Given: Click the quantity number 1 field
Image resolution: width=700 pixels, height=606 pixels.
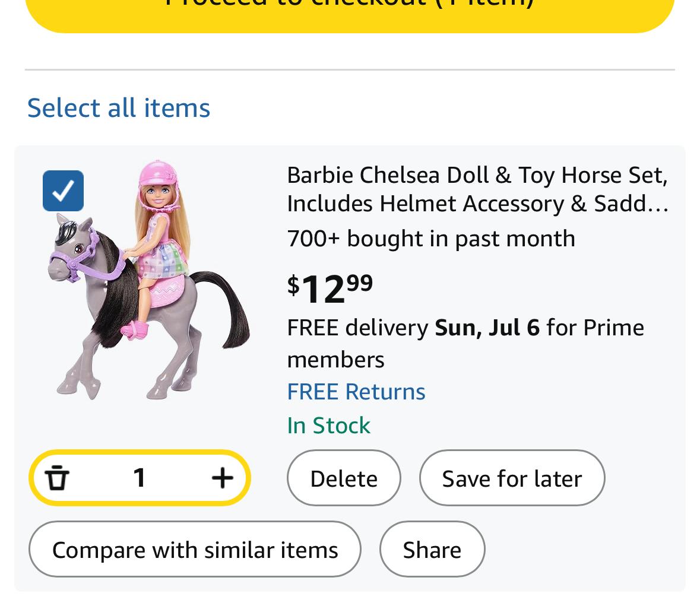Looking at the screenshot, I should coord(140,478).
